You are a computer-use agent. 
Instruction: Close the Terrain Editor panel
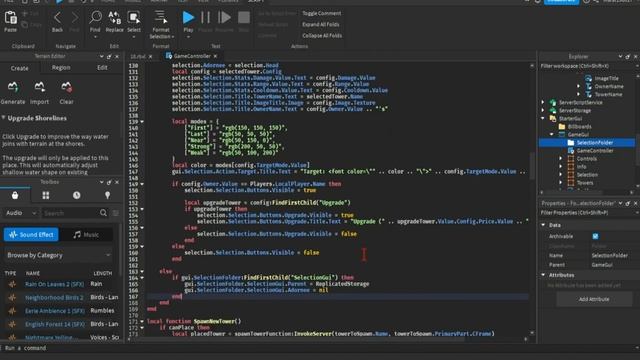pos(117,56)
